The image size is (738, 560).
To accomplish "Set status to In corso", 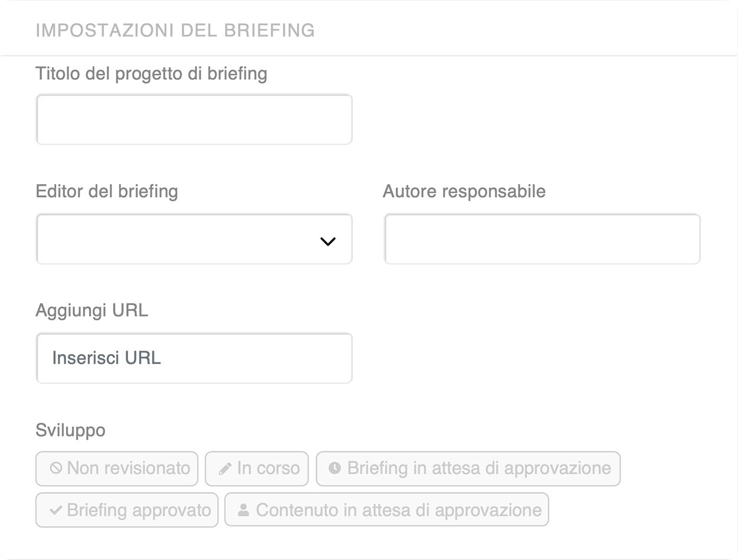I will coord(257,469).
